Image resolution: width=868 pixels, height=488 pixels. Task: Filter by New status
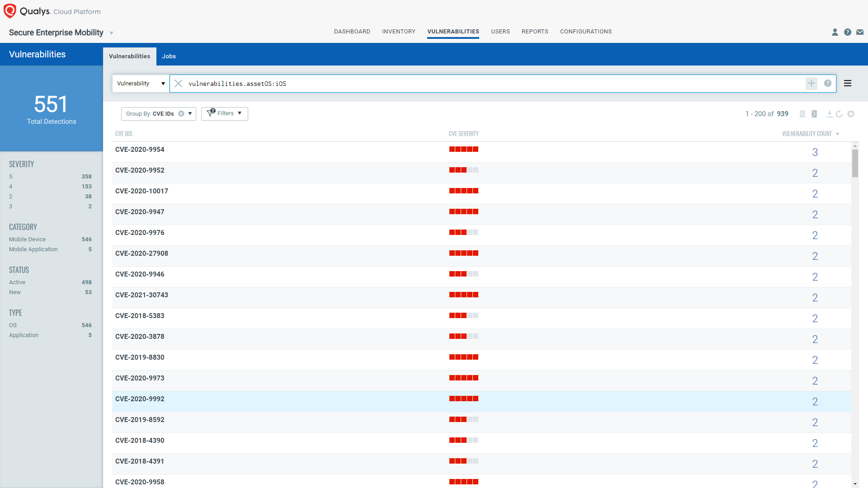click(50, 292)
